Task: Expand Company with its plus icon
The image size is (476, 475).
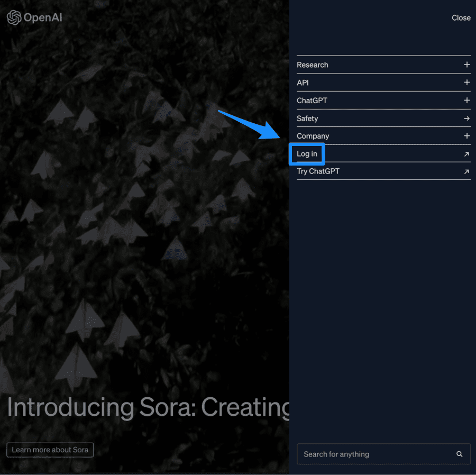Action: (x=467, y=135)
